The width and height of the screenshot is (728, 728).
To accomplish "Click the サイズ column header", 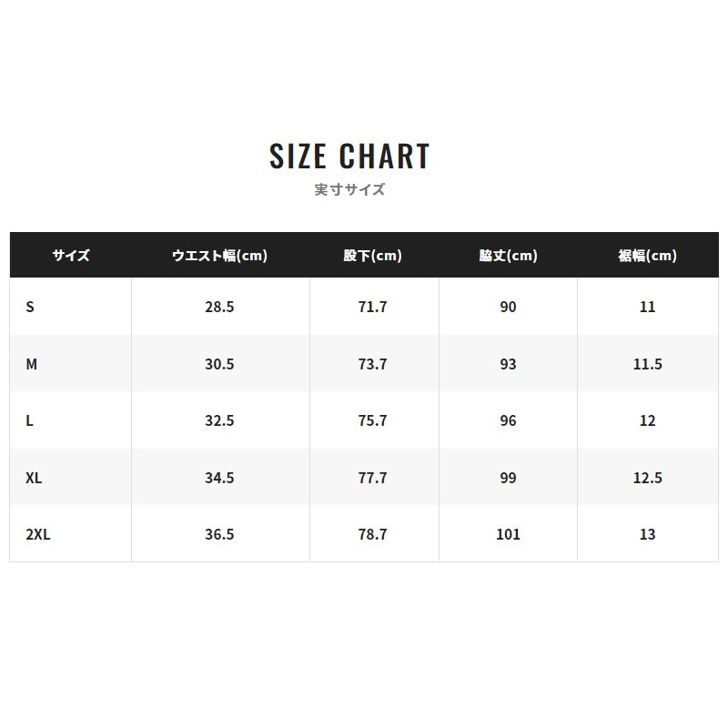I will click(x=71, y=256).
